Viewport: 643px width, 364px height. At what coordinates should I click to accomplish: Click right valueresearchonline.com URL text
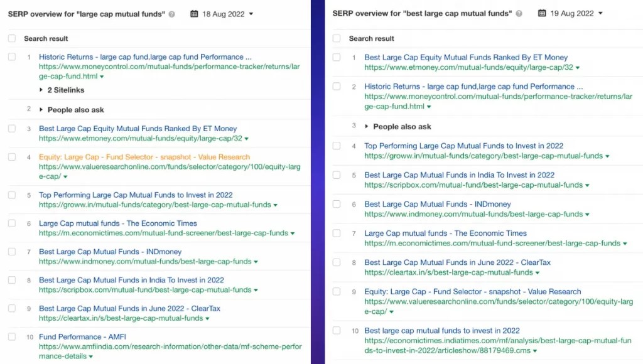[499, 307]
